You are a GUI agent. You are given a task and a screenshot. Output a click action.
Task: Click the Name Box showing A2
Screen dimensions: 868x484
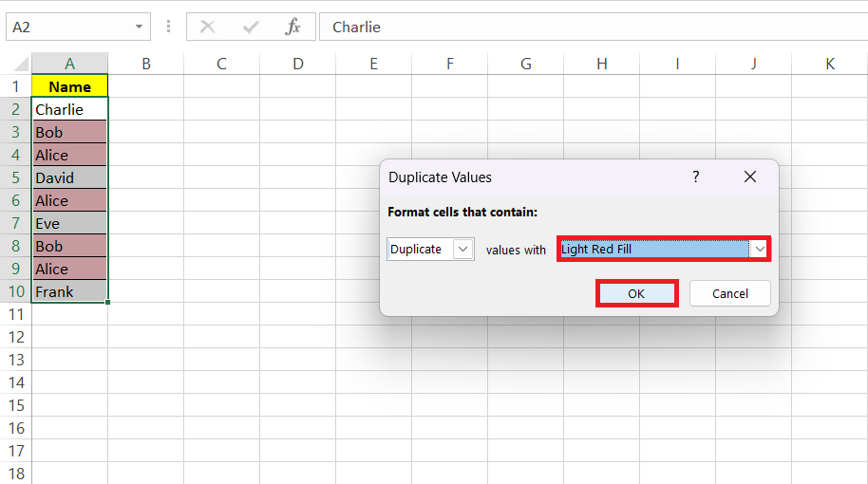(x=78, y=27)
